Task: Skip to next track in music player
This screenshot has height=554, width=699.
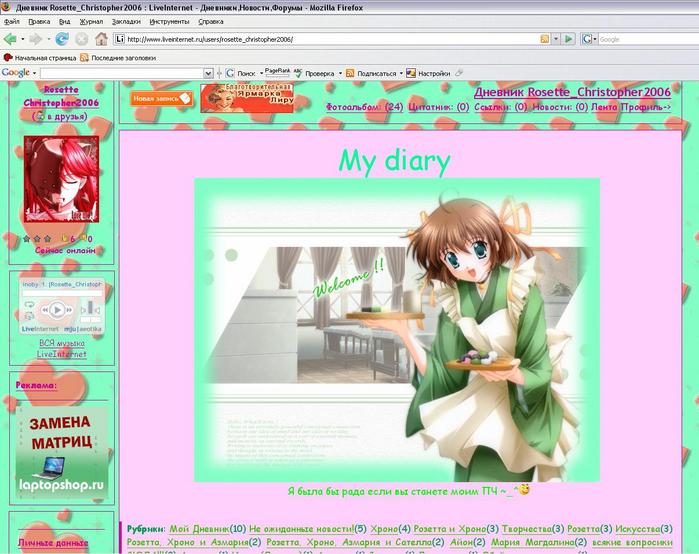Action: coord(69,310)
